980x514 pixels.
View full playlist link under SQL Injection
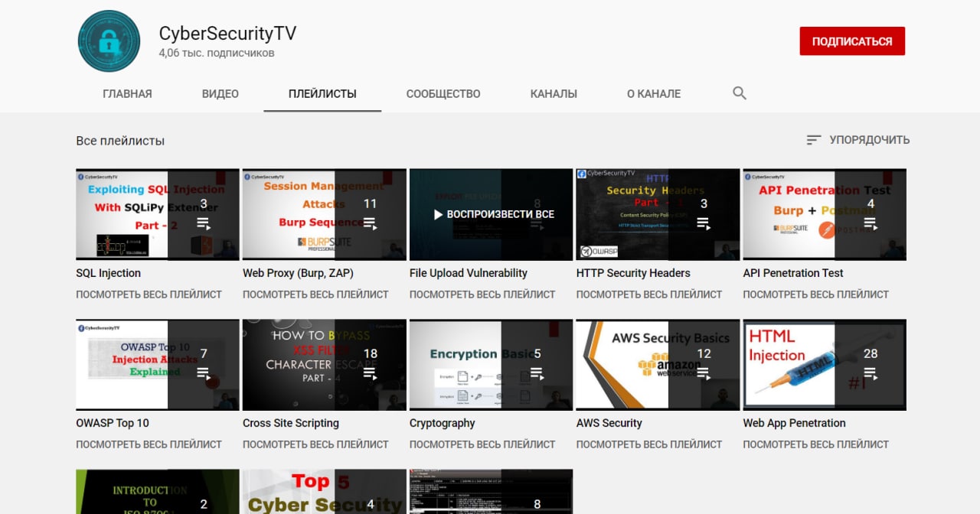[149, 294]
